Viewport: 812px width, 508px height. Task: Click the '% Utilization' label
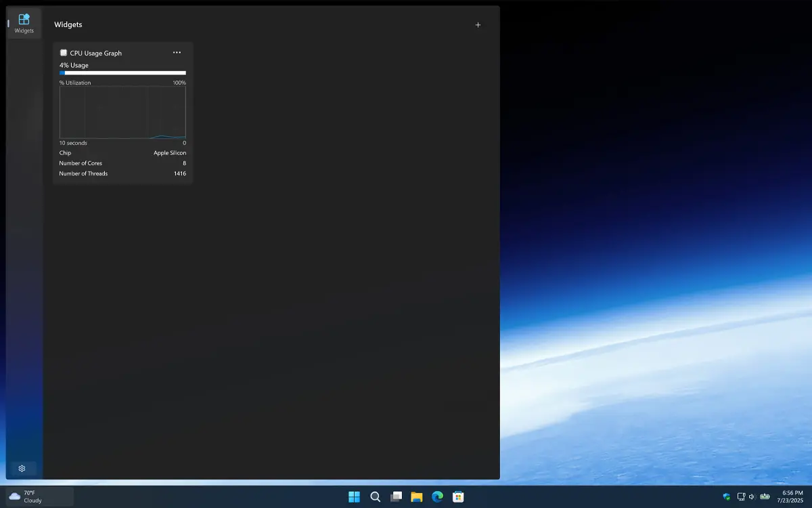pyautogui.click(x=75, y=83)
